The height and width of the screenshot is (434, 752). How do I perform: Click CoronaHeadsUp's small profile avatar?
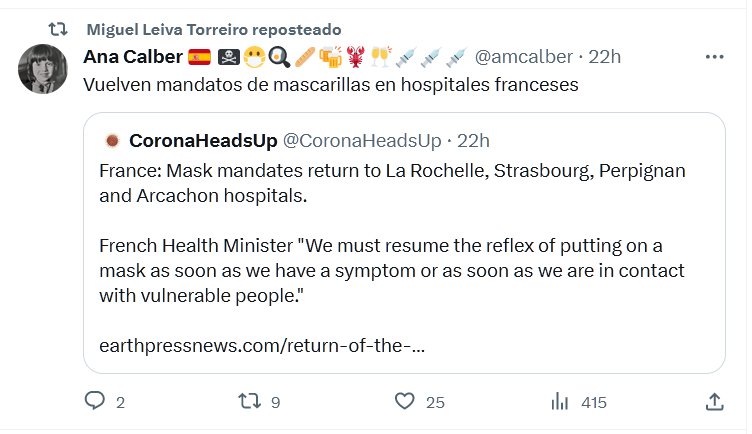(x=112, y=139)
